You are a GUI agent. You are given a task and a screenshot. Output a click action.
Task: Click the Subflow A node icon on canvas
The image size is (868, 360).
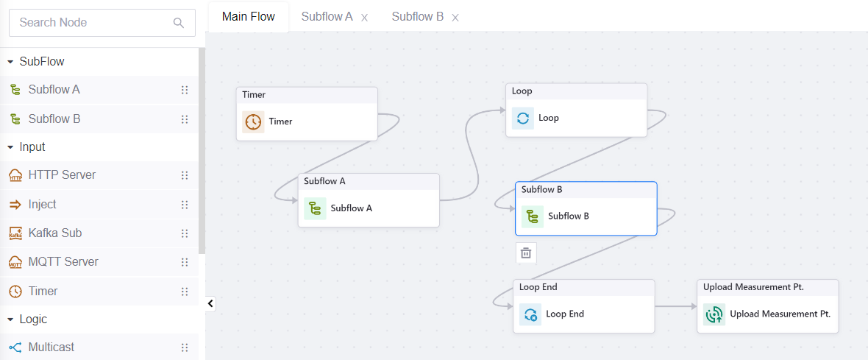tap(315, 208)
